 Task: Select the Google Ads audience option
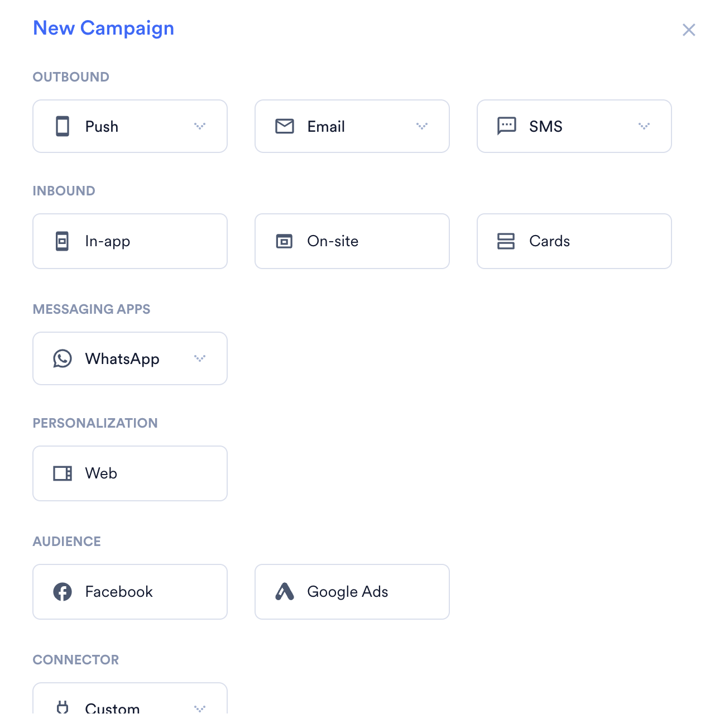click(352, 592)
